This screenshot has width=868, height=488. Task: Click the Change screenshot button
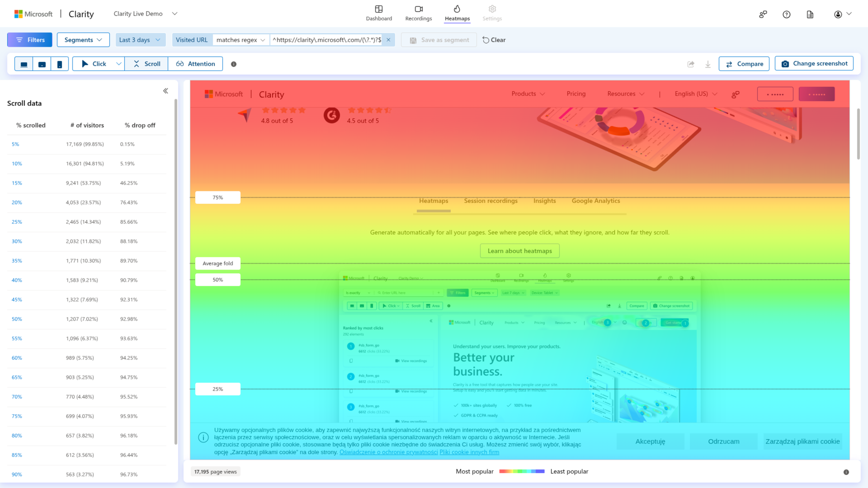coord(814,64)
